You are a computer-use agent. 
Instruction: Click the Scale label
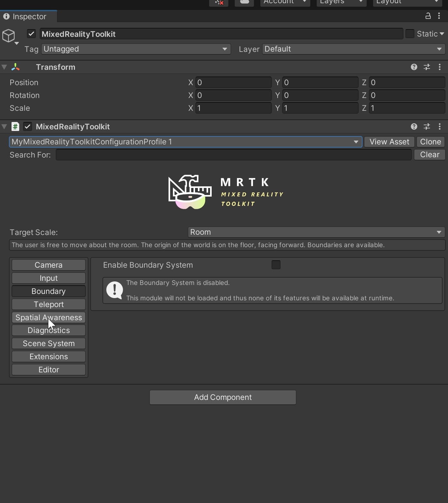pyautogui.click(x=20, y=108)
